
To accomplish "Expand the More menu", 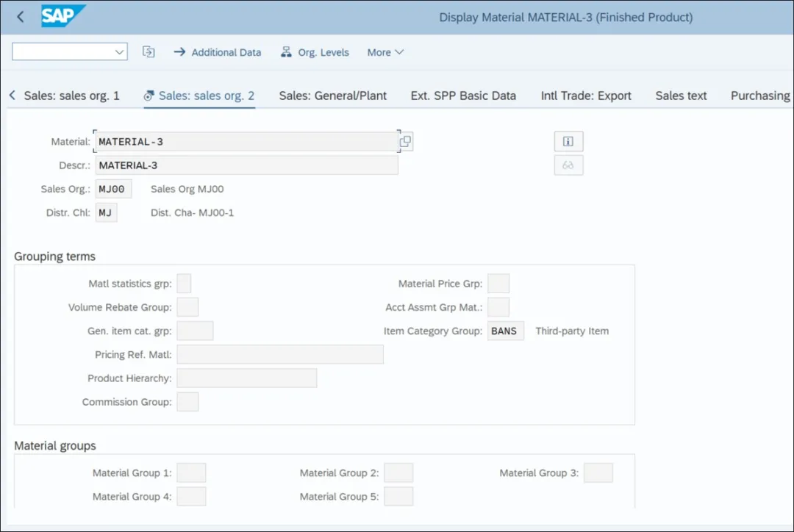I will pos(385,52).
